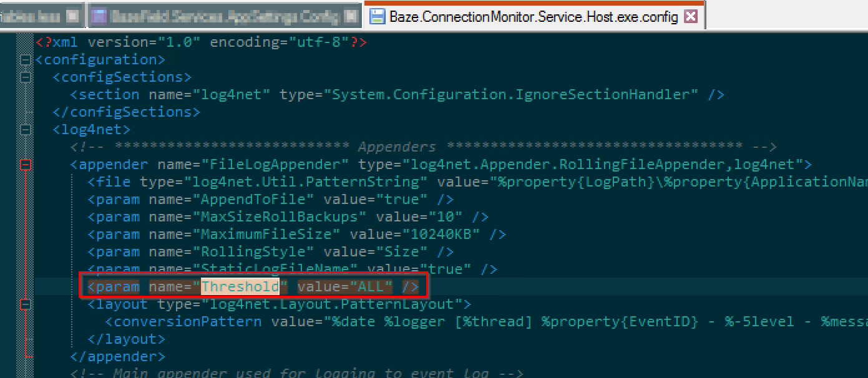Viewport: 868px width, 378px height.
Task: Click the Main appender comment line
Action: click(297, 374)
